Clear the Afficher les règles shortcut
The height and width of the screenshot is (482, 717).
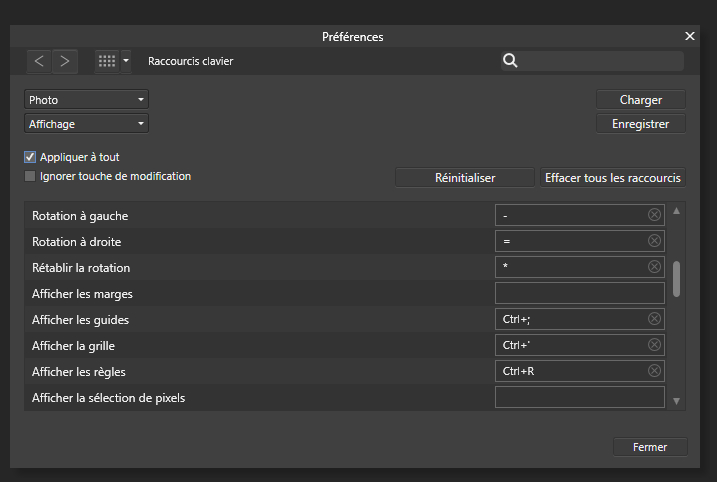(x=654, y=371)
